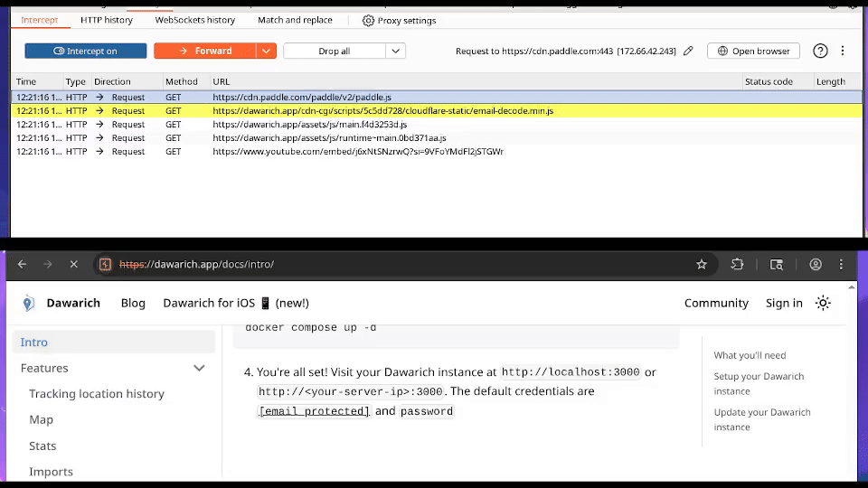The width and height of the screenshot is (868, 488).
Task: Select the youtube.com embed request row
Action: [436, 152]
